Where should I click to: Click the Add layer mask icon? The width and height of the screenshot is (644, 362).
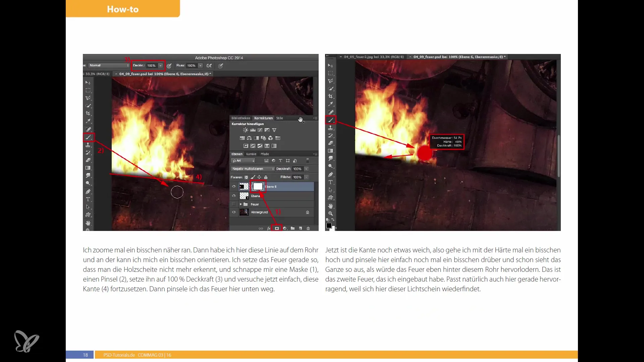click(277, 228)
